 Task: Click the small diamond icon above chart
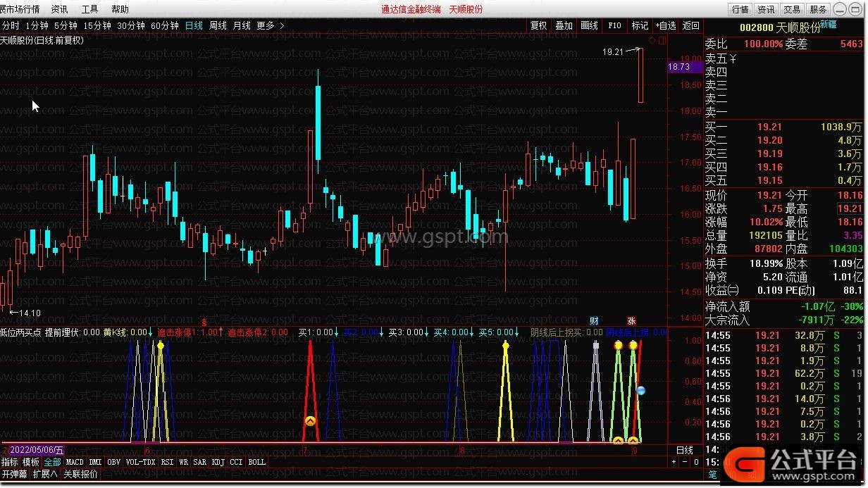click(x=652, y=41)
